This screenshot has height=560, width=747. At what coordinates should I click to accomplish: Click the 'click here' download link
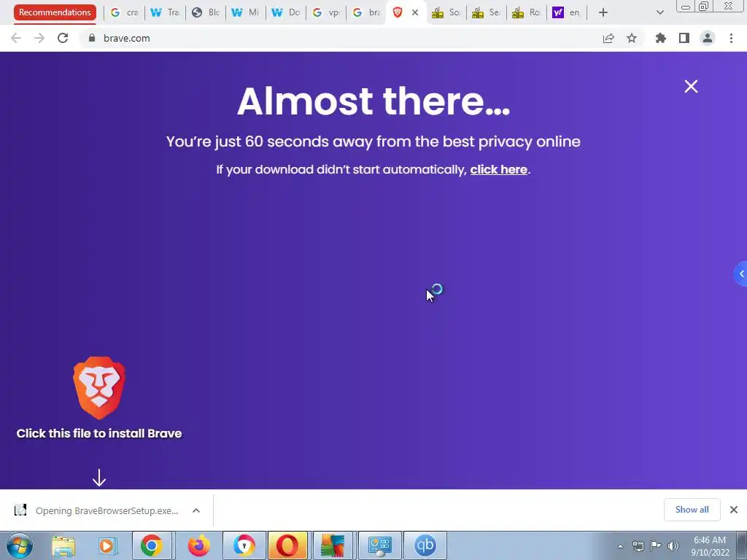click(x=498, y=169)
